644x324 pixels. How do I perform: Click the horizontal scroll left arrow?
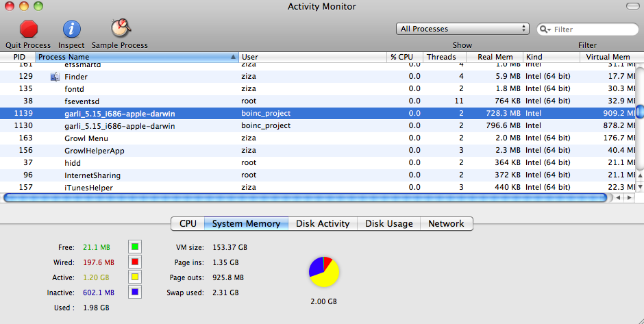(x=618, y=198)
